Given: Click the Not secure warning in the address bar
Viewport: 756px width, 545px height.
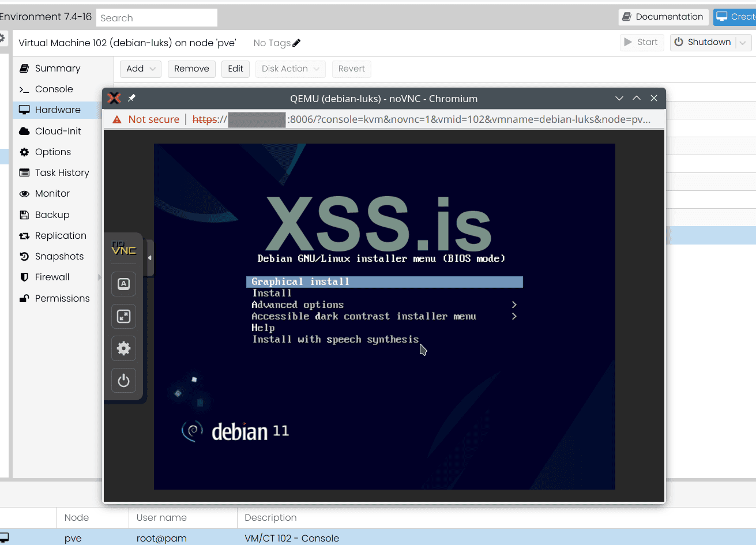Looking at the screenshot, I should tap(146, 119).
